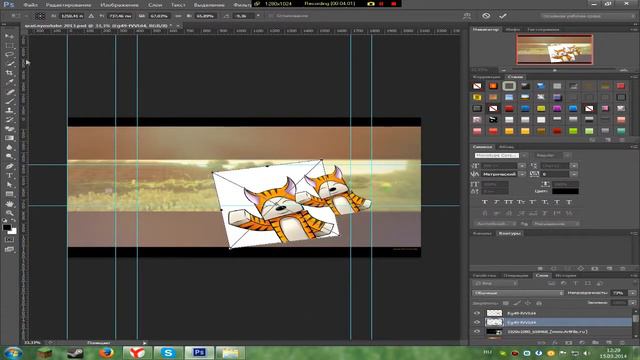Select the Move tool

9,36
